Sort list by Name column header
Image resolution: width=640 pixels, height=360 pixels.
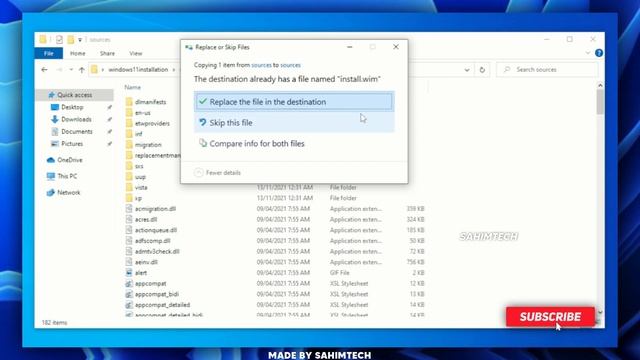[x=133, y=87]
